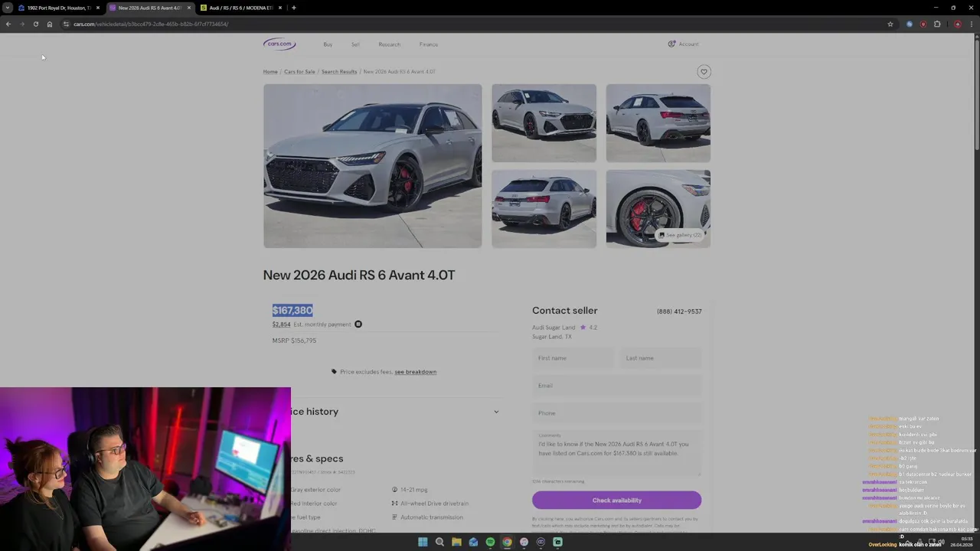Screen dimensions: 980x551
Task: Open Cars for Sale breadcrumb link
Action: [x=299, y=72]
